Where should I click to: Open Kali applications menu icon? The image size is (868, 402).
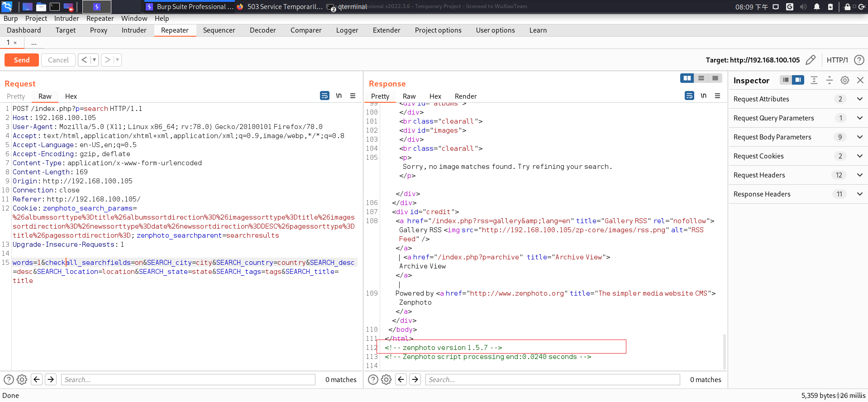7,6
